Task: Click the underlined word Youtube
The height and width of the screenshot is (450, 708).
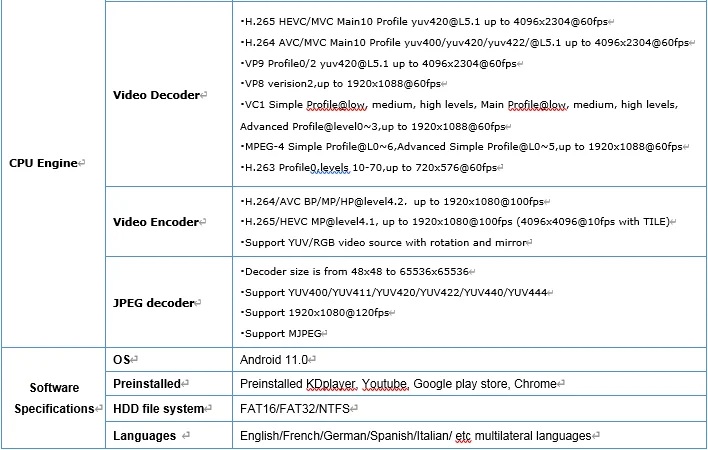Action: pyautogui.click(x=385, y=384)
